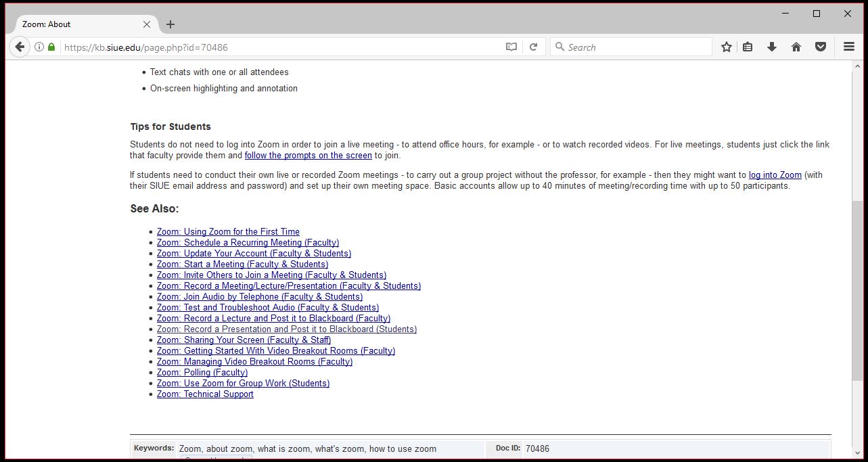Close the Zoom: About tab

point(147,24)
